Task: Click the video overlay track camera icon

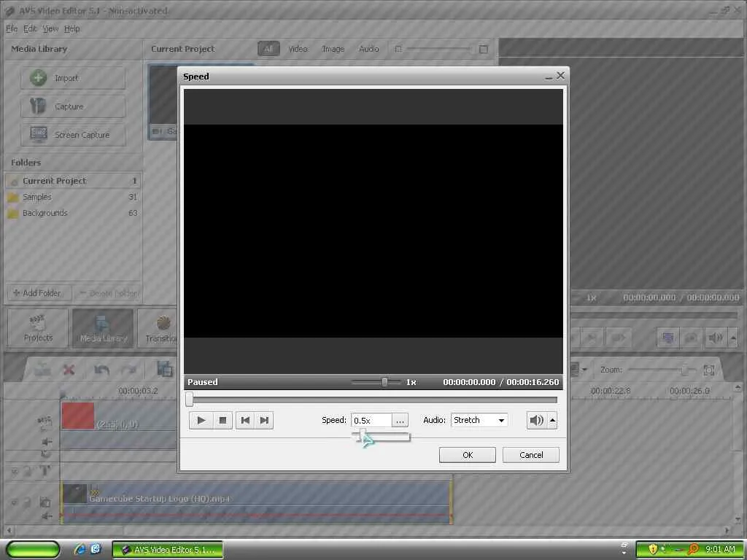Action: coord(44,502)
